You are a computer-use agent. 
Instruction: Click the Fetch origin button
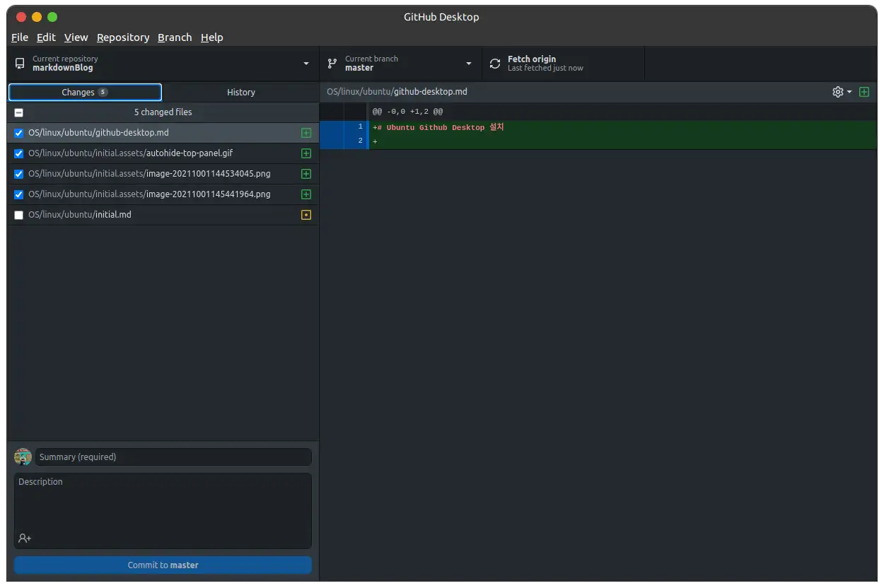[x=563, y=64]
